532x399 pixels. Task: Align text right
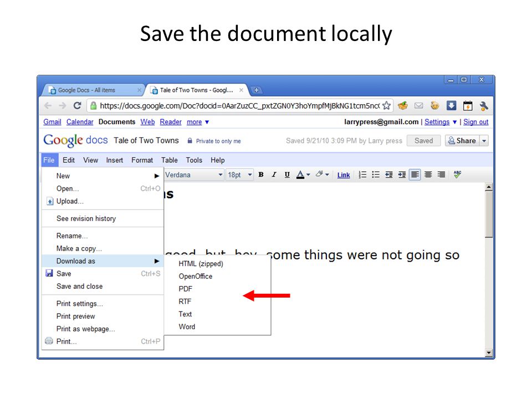[441, 175]
